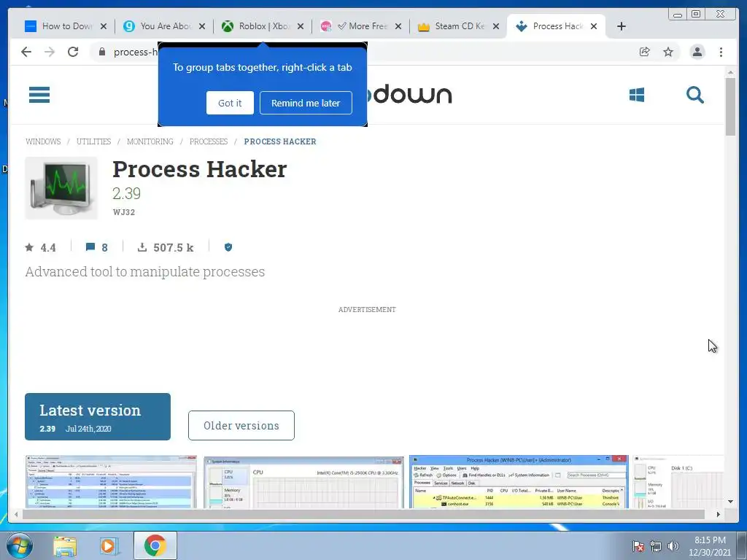This screenshot has height=560, width=747.
Task: Open the Chrome profile avatar
Action: point(697,52)
